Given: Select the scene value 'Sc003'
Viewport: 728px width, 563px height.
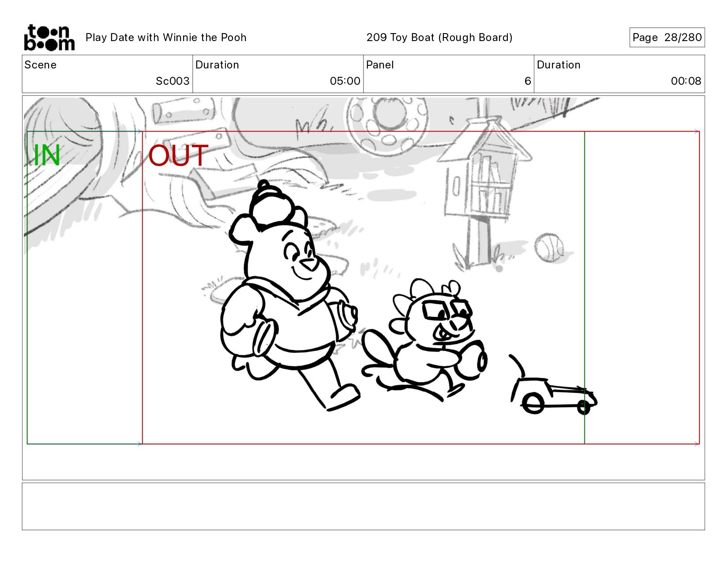Looking at the screenshot, I should [x=173, y=81].
